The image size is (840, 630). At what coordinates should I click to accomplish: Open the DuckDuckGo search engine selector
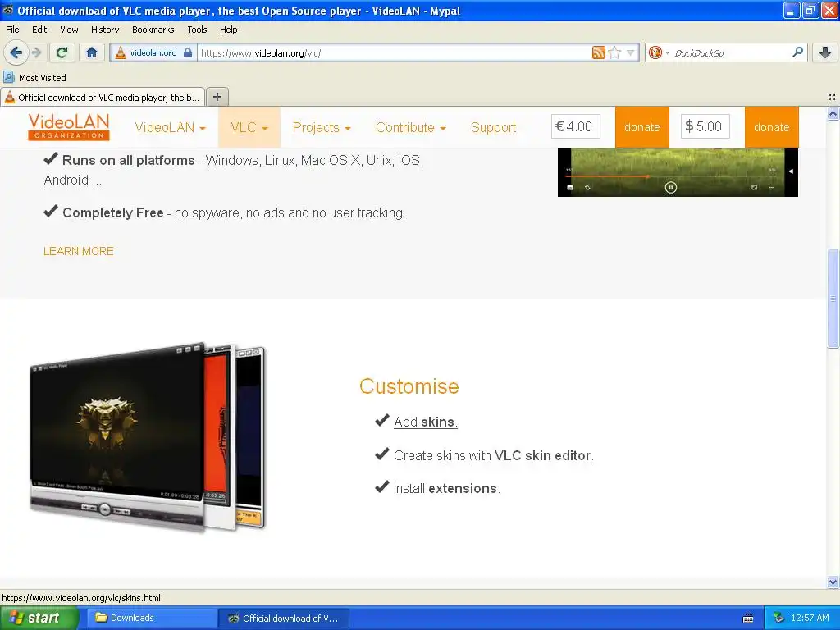pyautogui.click(x=659, y=52)
